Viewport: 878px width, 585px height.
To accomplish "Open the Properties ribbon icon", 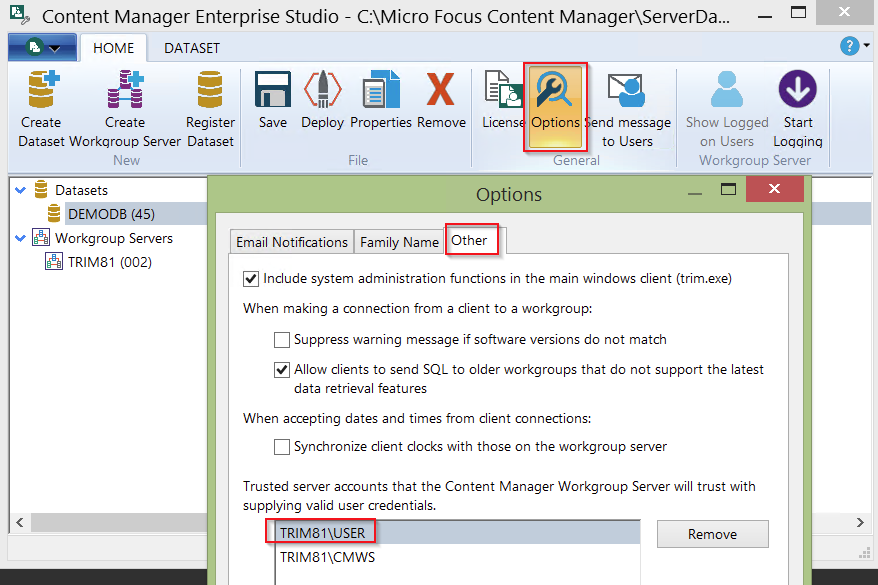I will (x=380, y=91).
